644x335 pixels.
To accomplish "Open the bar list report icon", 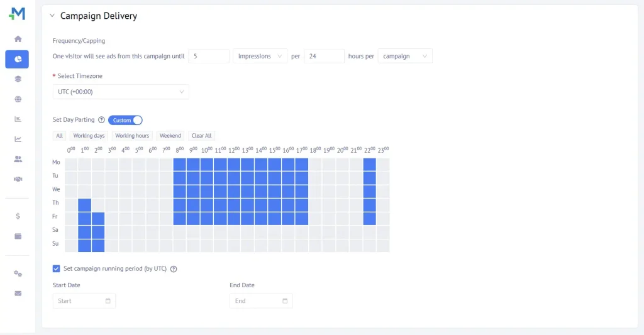I will click(18, 119).
